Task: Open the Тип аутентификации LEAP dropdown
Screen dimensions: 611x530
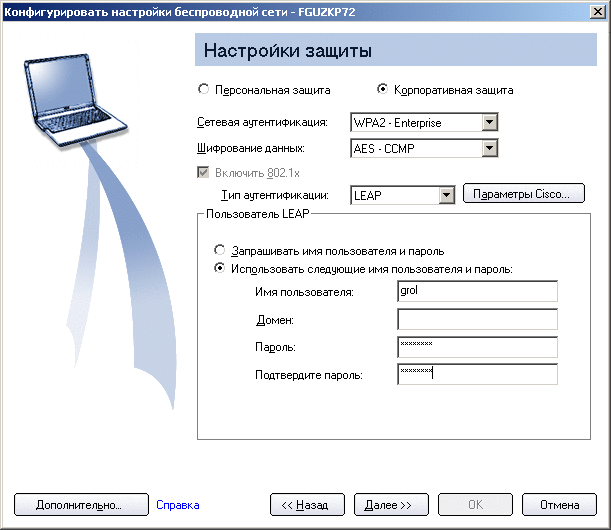Action: (447, 195)
